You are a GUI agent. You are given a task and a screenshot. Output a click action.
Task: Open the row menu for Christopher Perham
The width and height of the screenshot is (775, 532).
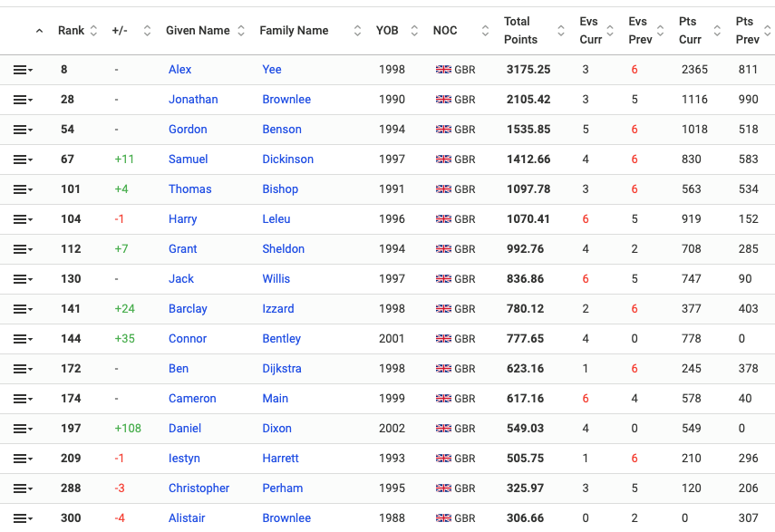click(22, 488)
